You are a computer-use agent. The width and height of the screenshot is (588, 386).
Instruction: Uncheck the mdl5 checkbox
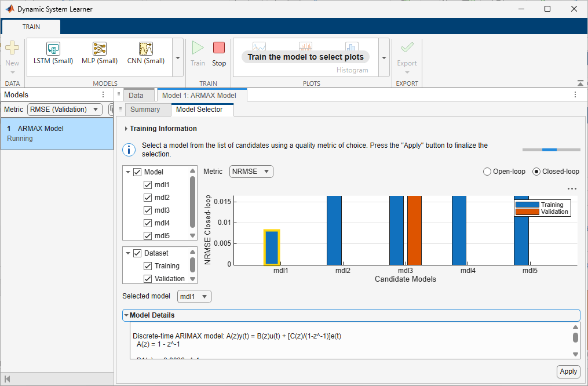pos(148,236)
